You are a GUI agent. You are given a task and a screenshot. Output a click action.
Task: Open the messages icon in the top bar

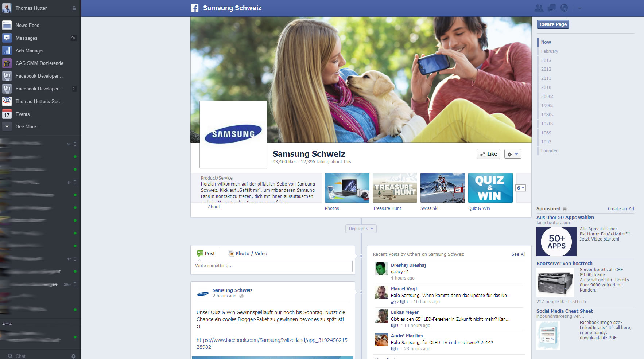[552, 8]
